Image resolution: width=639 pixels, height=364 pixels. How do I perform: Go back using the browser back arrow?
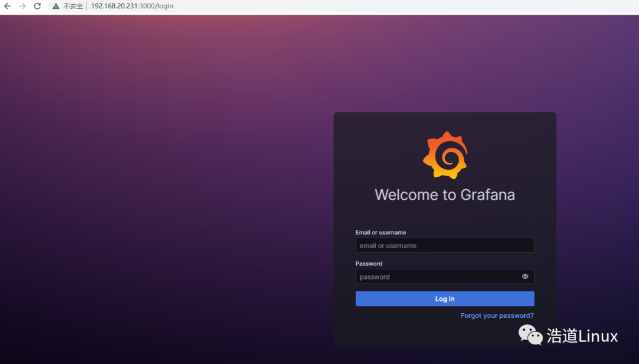coord(7,6)
